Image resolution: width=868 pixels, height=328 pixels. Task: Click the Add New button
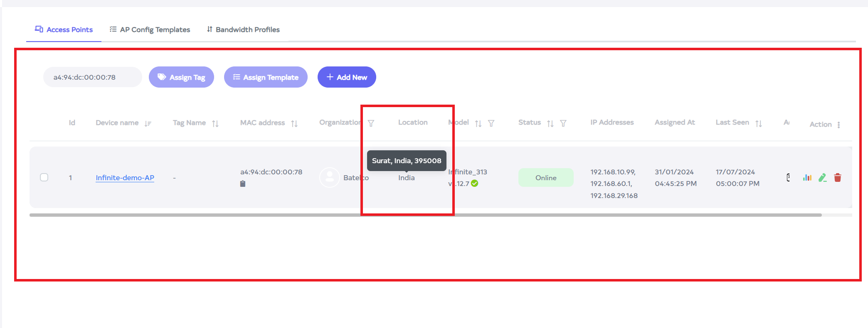pos(347,77)
